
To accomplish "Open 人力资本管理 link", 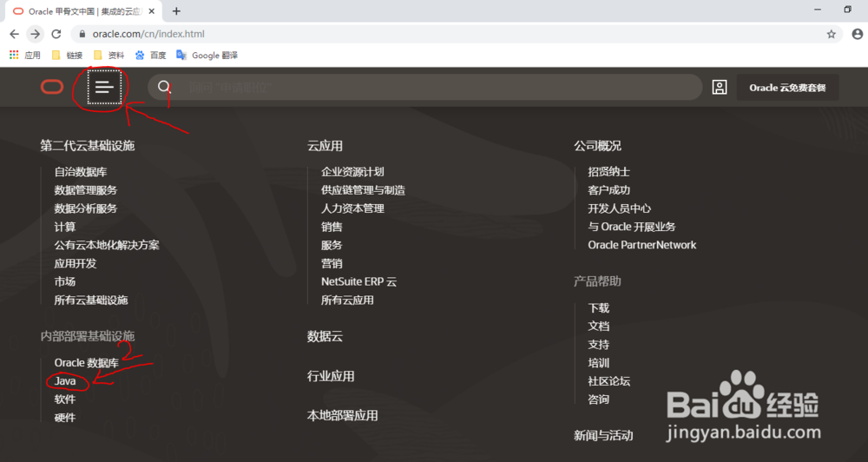I will click(x=352, y=208).
